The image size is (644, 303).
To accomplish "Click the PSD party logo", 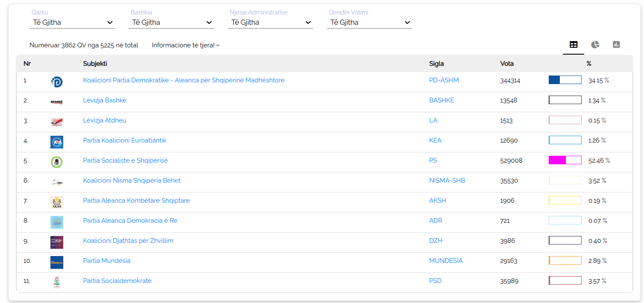I will tap(56, 283).
